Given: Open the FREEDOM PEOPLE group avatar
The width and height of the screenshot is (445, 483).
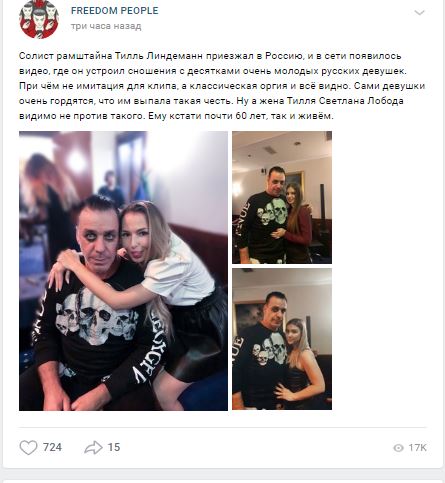Looking at the screenshot, I should tap(39, 19).
